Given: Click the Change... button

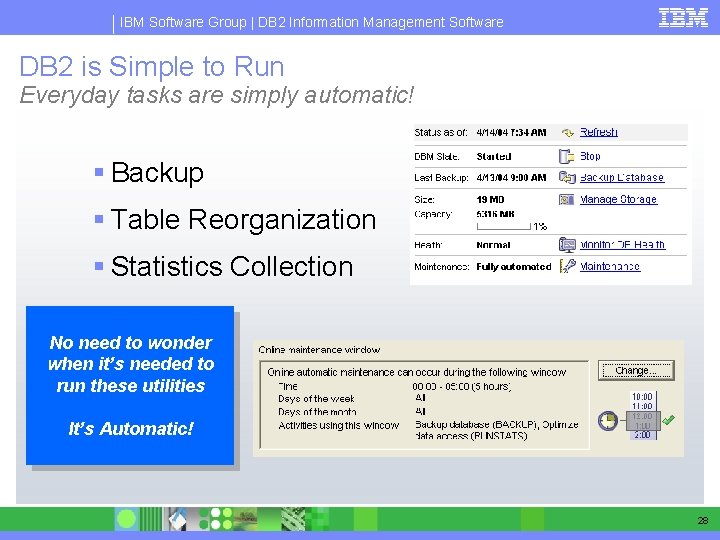Looking at the screenshot, I should (636, 370).
